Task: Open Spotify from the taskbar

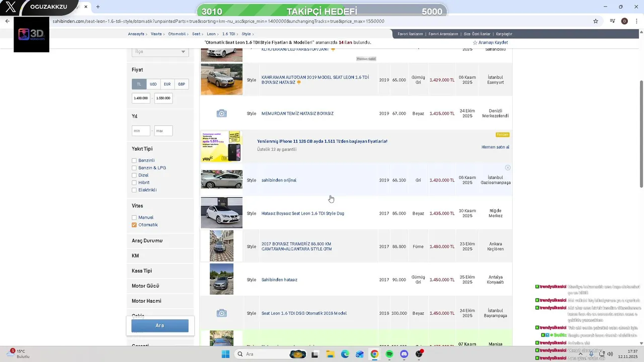Action: pos(389,354)
